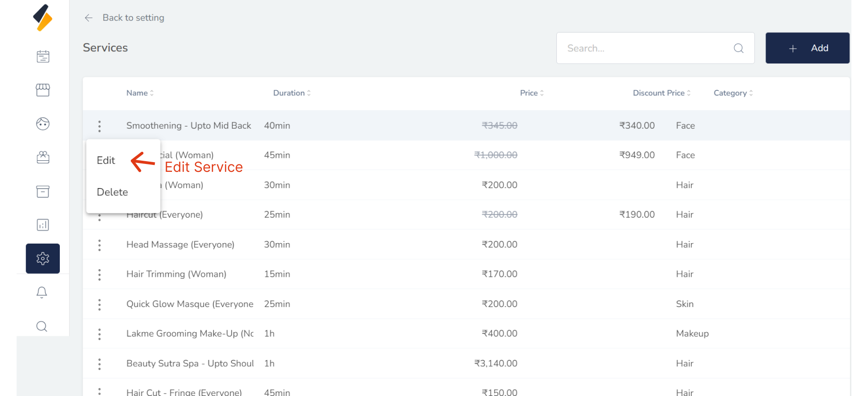Viewport: 868px width, 396px height.
Task: Click the staff badge sidebar icon
Action: [x=43, y=157]
